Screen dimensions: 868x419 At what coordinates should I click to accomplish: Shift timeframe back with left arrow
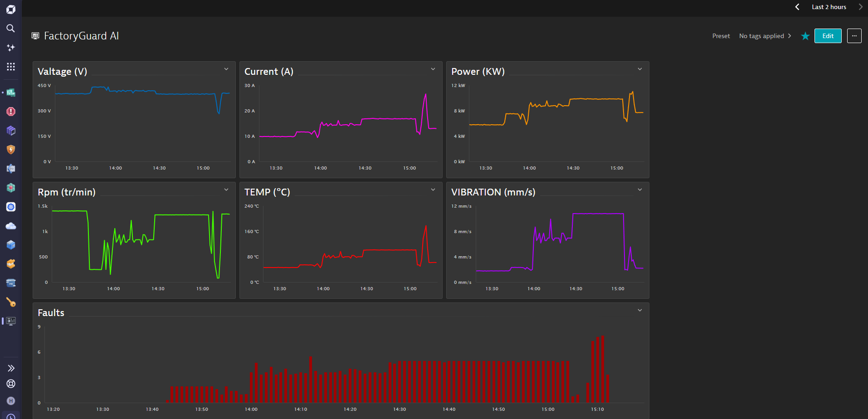[x=797, y=7]
